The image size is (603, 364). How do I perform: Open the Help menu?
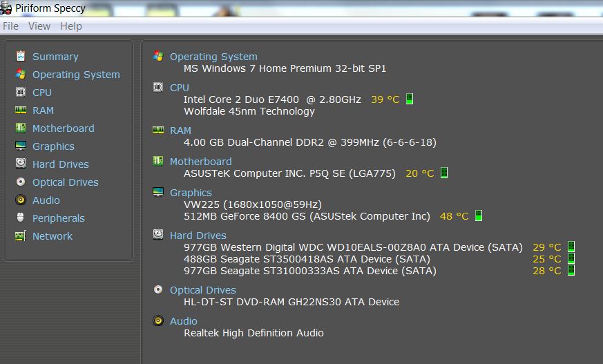pyautogui.click(x=71, y=26)
